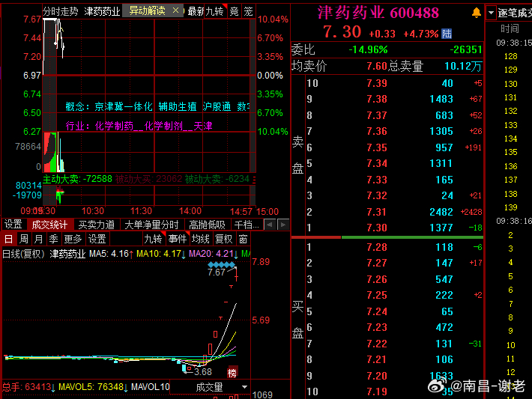Click the 09:38:15 timestamp in tick list
The width and height of the screenshot is (532, 399).
pyautogui.click(x=514, y=43)
